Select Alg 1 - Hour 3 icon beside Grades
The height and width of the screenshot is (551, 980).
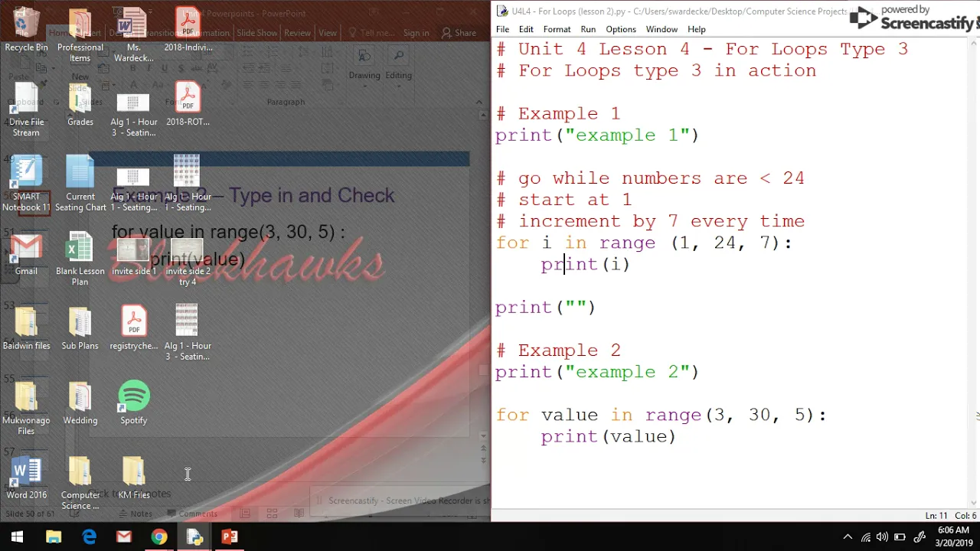pyautogui.click(x=133, y=115)
